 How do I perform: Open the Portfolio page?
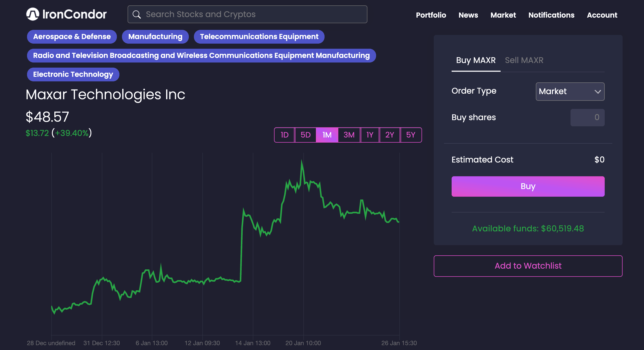pyautogui.click(x=431, y=15)
